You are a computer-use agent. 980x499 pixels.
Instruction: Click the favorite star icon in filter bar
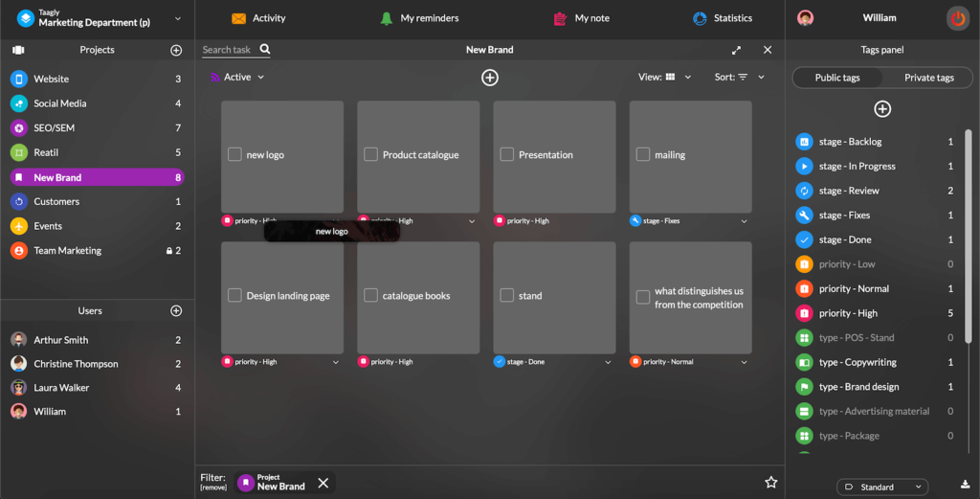click(x=771, y=483)
